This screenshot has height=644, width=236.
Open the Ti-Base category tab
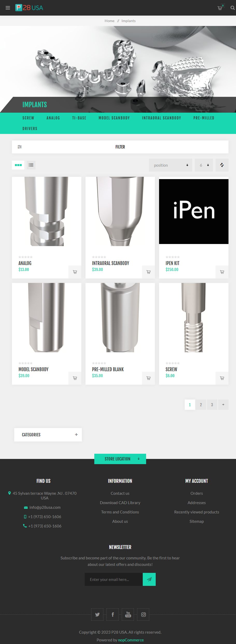(79, 118)
